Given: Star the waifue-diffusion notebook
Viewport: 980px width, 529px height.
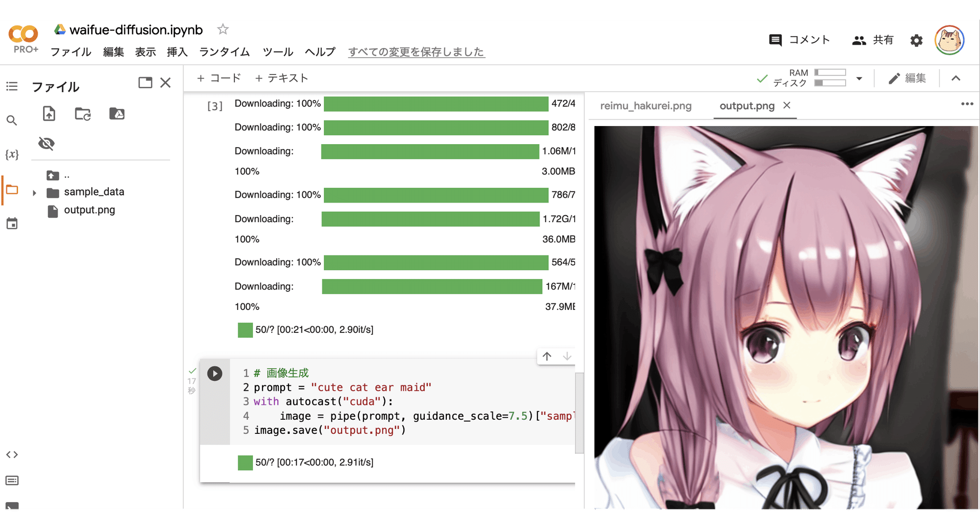Looking at the screenshot, I should [x=222, y=29].
